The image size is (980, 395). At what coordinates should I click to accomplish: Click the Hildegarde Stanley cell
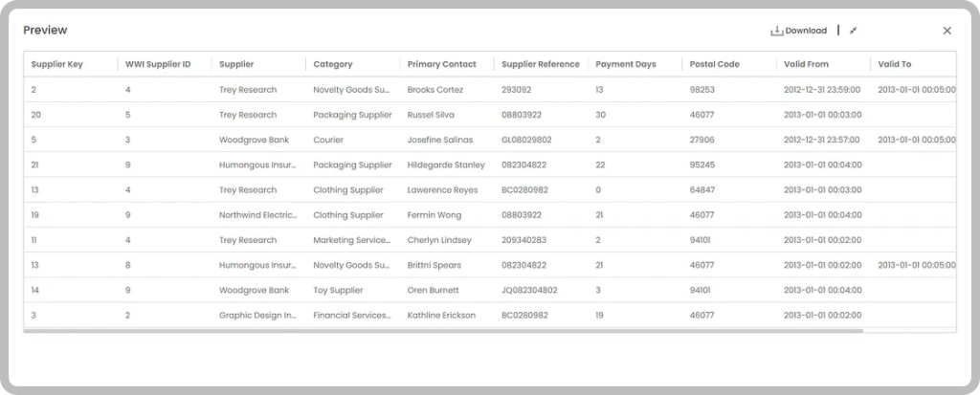pyautogui.click(x=446, y=165)
